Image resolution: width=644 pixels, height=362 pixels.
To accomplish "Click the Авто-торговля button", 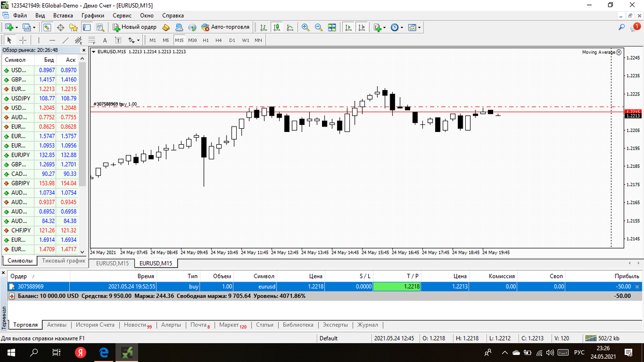I will (225, 27).
